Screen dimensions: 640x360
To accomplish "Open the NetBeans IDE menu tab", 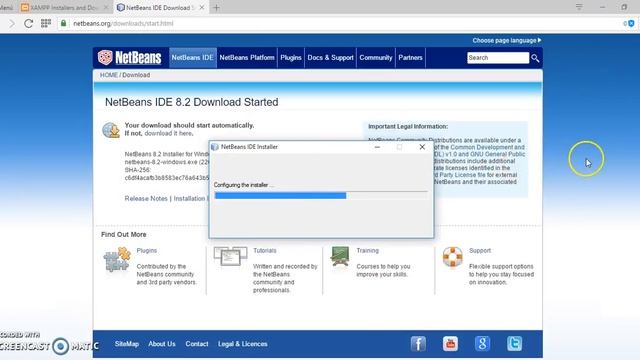I will 192,58.
